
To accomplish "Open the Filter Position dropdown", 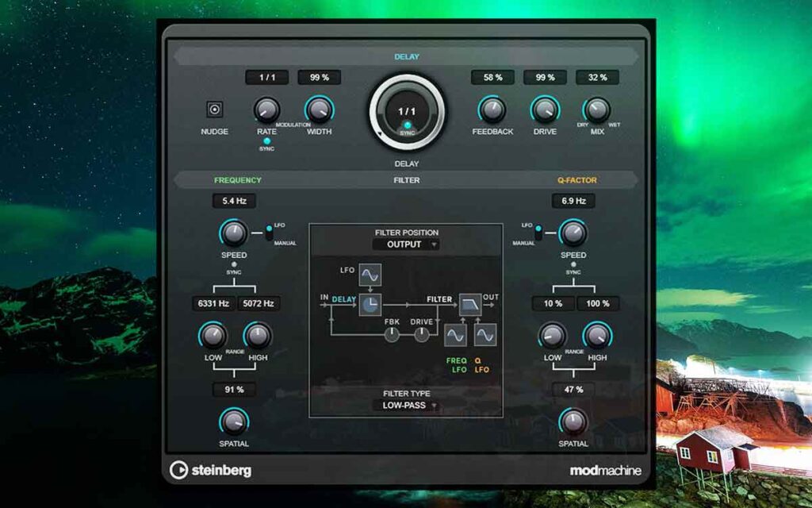I will [406, 244].
